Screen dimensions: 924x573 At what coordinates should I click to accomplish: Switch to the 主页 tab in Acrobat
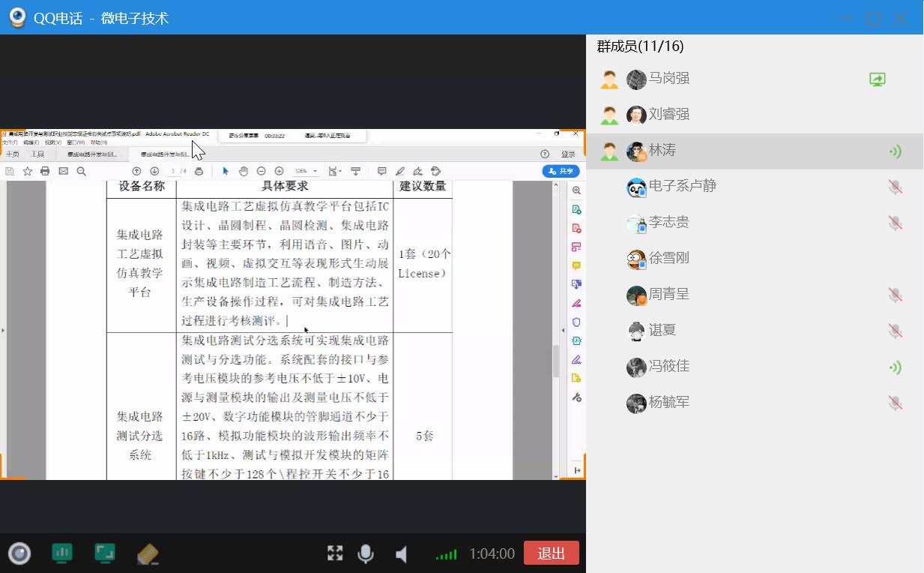pos(13,154)
